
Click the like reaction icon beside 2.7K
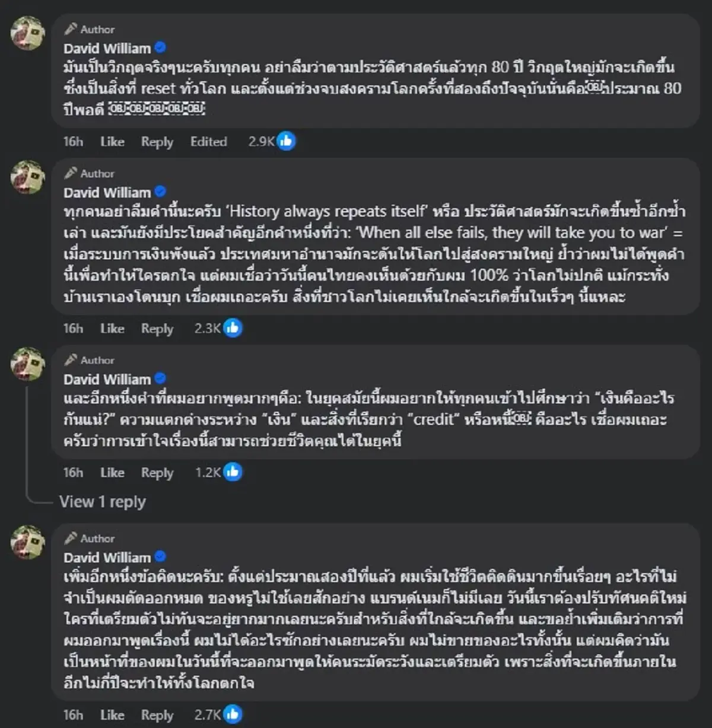[233, 714]
